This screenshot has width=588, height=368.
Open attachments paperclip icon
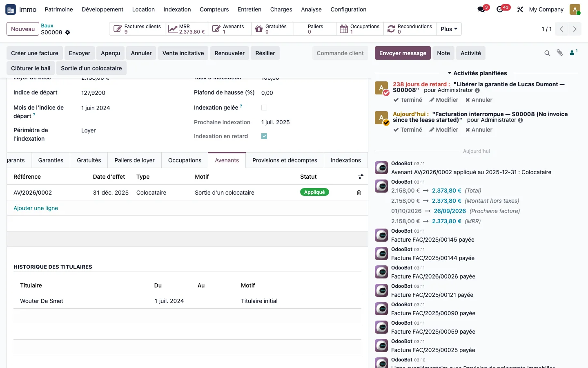[560, 53]
